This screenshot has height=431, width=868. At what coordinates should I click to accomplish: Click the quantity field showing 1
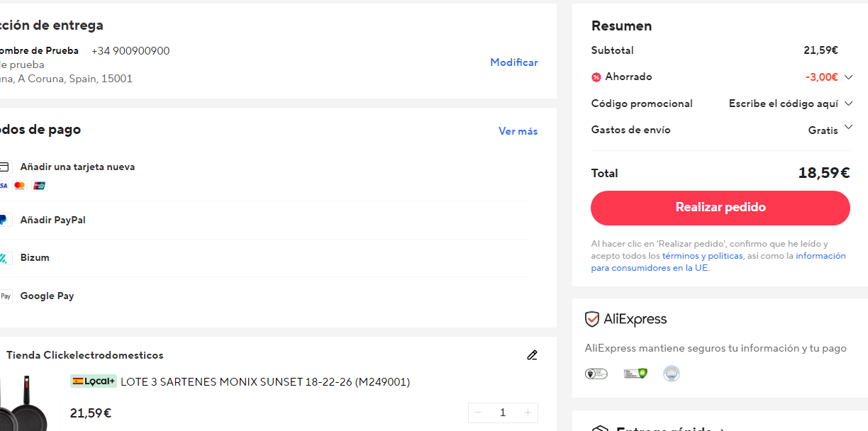[503, 413]
